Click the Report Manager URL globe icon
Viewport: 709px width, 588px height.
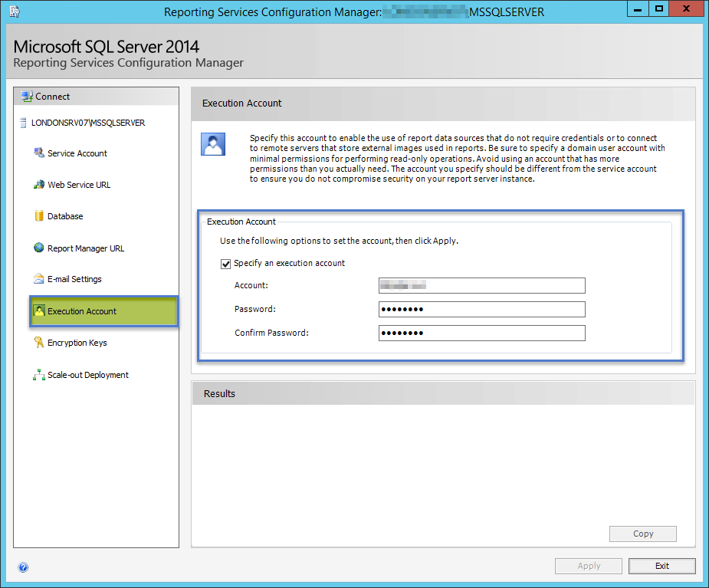tap(39, 248)
